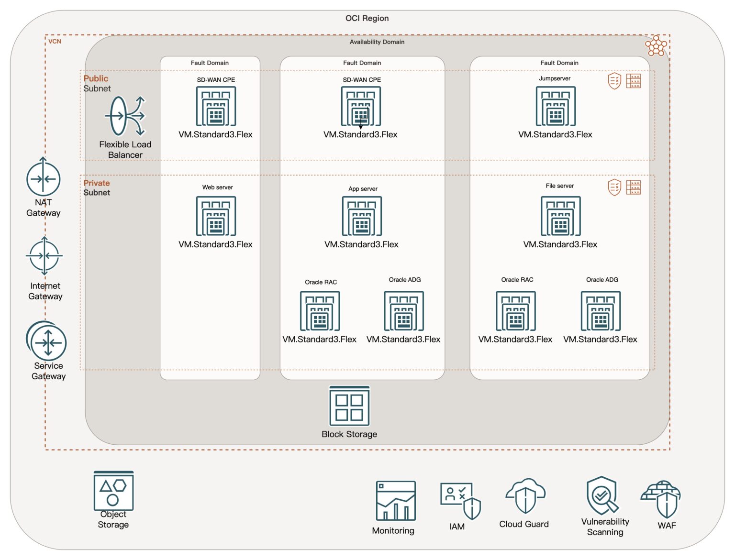Select the Jumpserver VM icon
Image resolution: width=735 pixels, height=560 pixels.
556,106
